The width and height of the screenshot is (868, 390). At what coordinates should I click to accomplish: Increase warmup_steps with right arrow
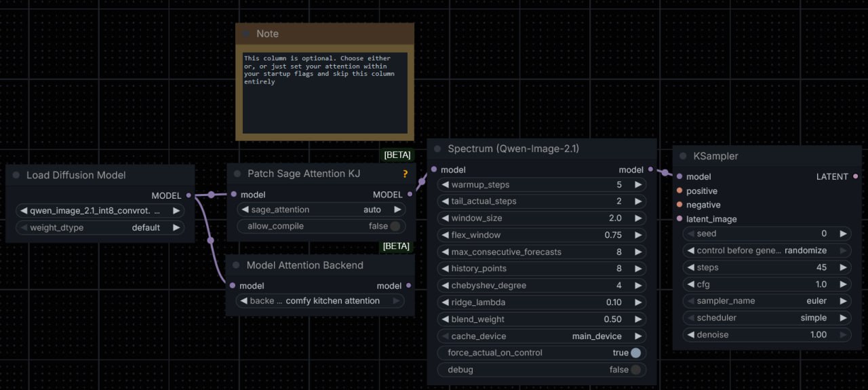[637, 184]
